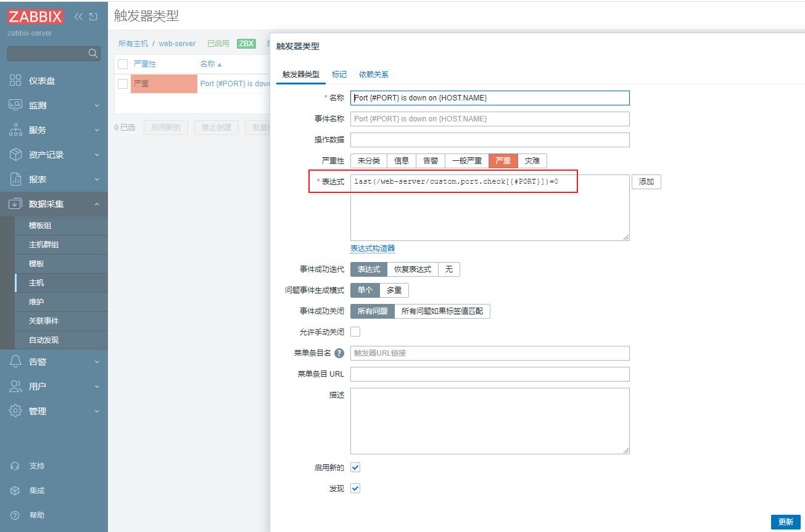Viewport: 805px width, 532px height.
Task: Toggle the 允许手动关闭 checkbox
Action: [x=355, y=332]
